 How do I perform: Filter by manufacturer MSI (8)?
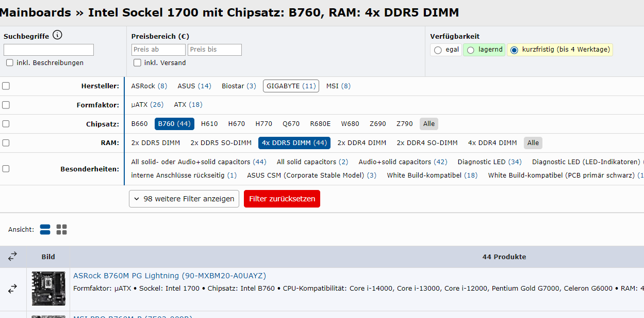coord(338,86)
